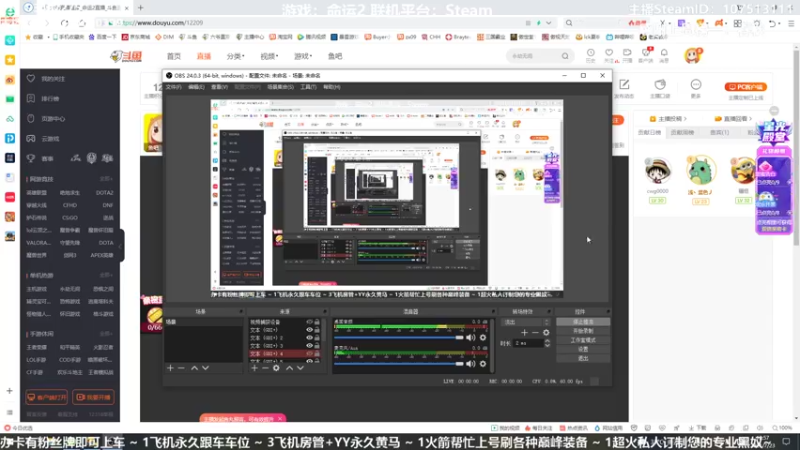
Task: Open 文件(F) menu in OBS
Action: [x=173, y=87]
